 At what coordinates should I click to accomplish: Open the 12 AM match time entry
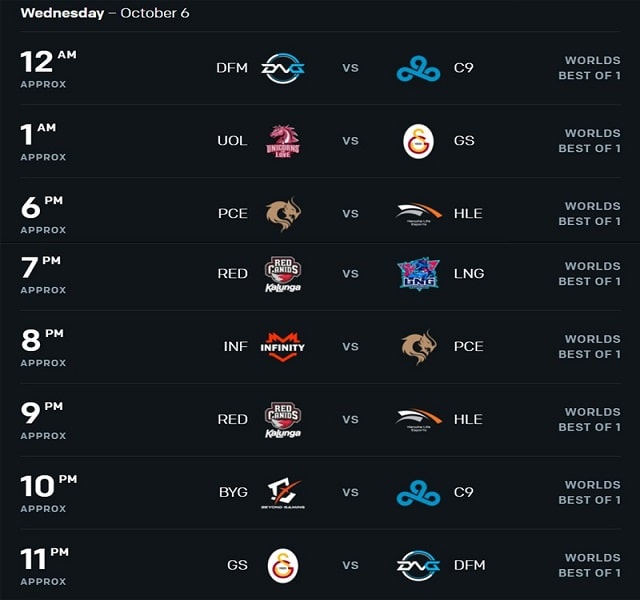coord(48,69)
